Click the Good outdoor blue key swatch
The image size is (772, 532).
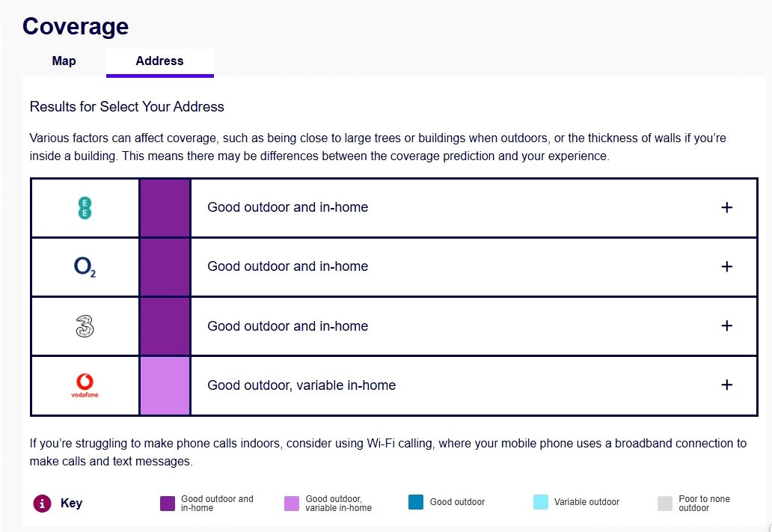coord(416,503)
